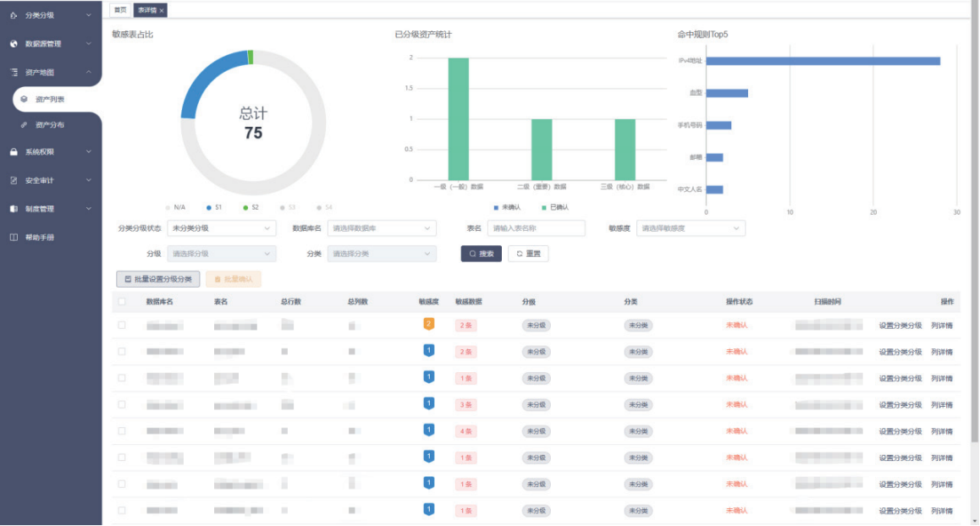Toggle the S1 legend item in donut chart
Screen dimensions: 980x526
[x=213, y=207]
